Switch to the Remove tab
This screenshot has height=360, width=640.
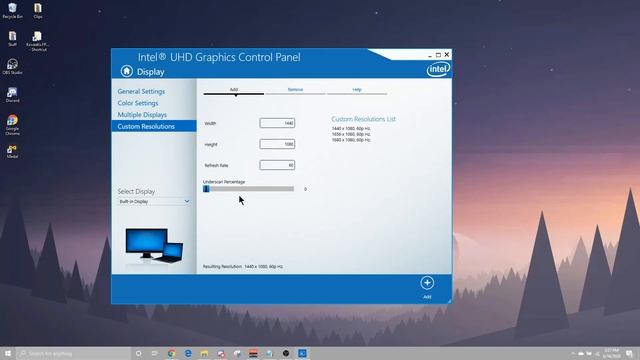(295, 91)
